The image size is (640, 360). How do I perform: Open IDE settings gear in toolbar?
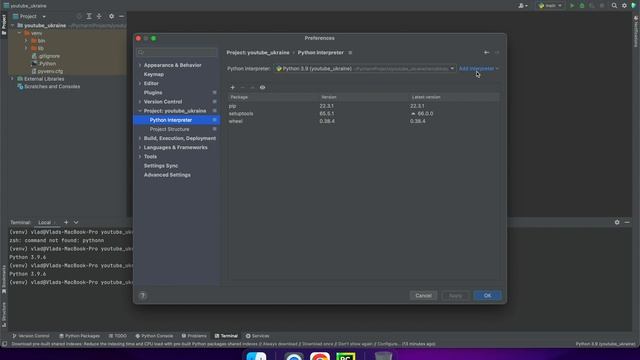(x=624, y=6)
